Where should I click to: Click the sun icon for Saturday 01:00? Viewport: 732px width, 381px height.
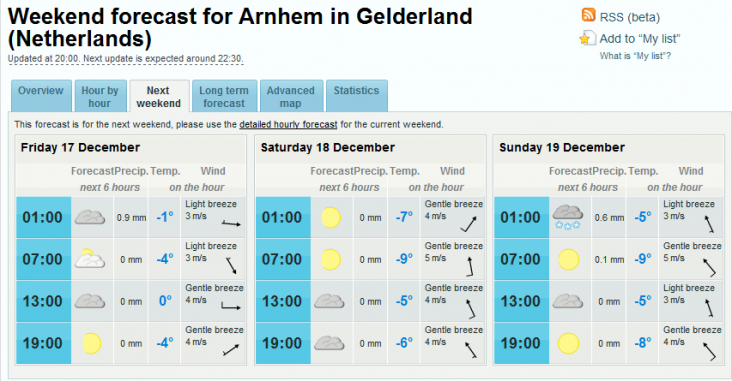(331, 218)
